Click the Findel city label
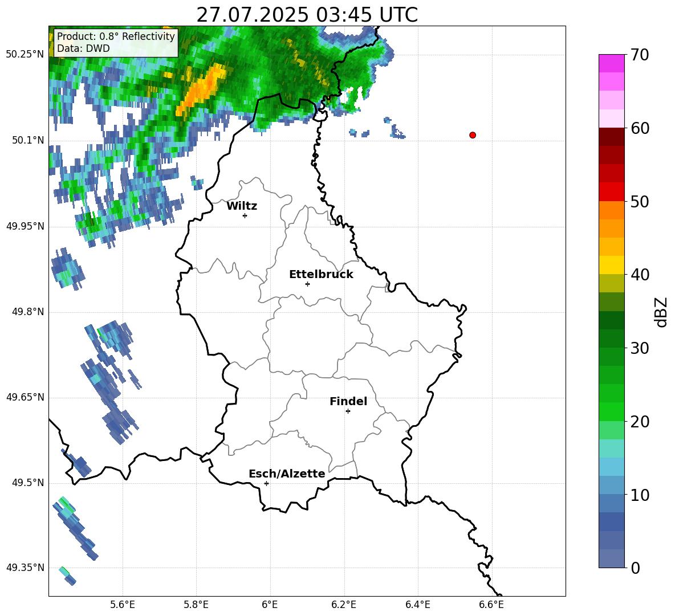Image resolution: width=675 pixels, height=616 pixels. (x=348, y=401)
